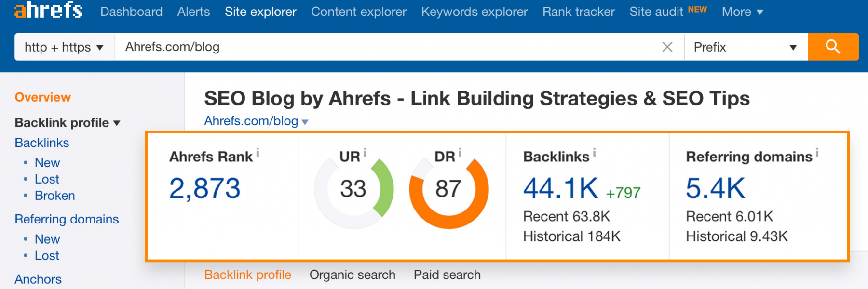868x289 pixels.
Task: Switch to the Organic search tab
Action: tap(352, 275)
